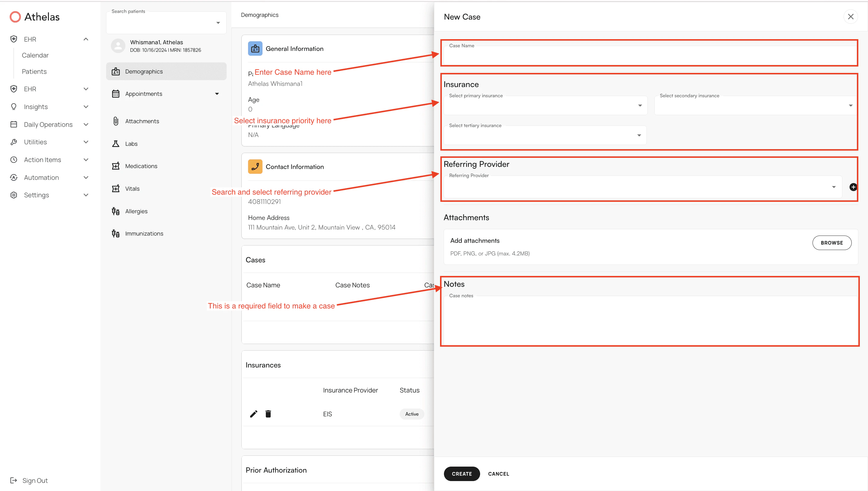This screenshot has width=868, height=491.
Task: Click into the Case Name field
Action: point(649,55)
